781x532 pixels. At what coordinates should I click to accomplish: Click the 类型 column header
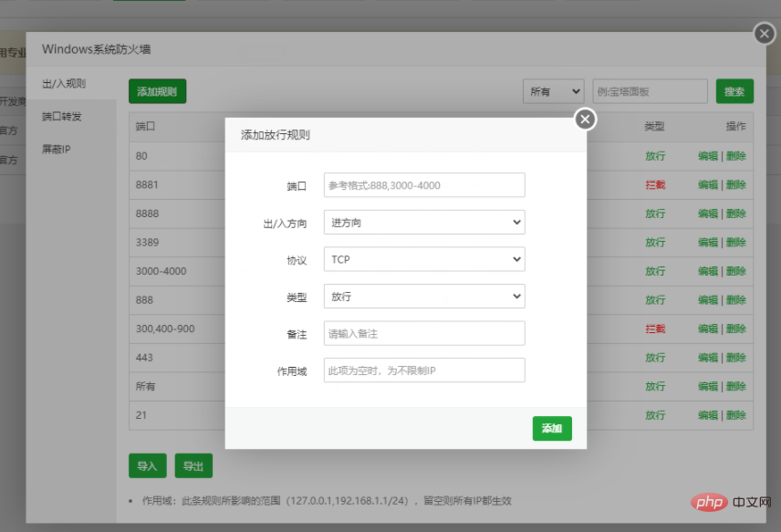[654, 127]
